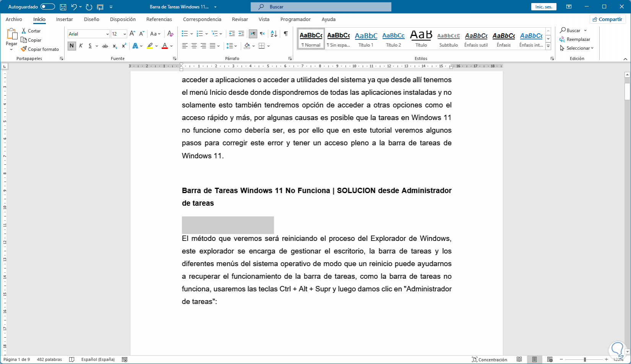Increase font size with the larger A icon
This screenshot has width=631, height=364.
[132, 34]
